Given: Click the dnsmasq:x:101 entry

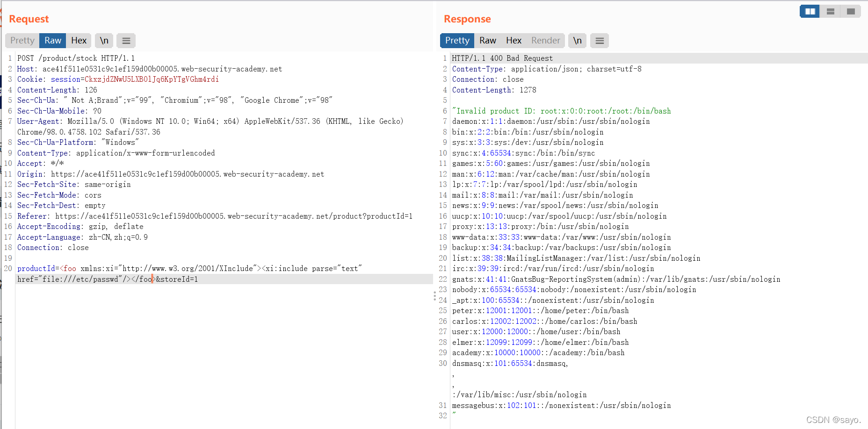Looking at the screenshot, I should [510, 364].
